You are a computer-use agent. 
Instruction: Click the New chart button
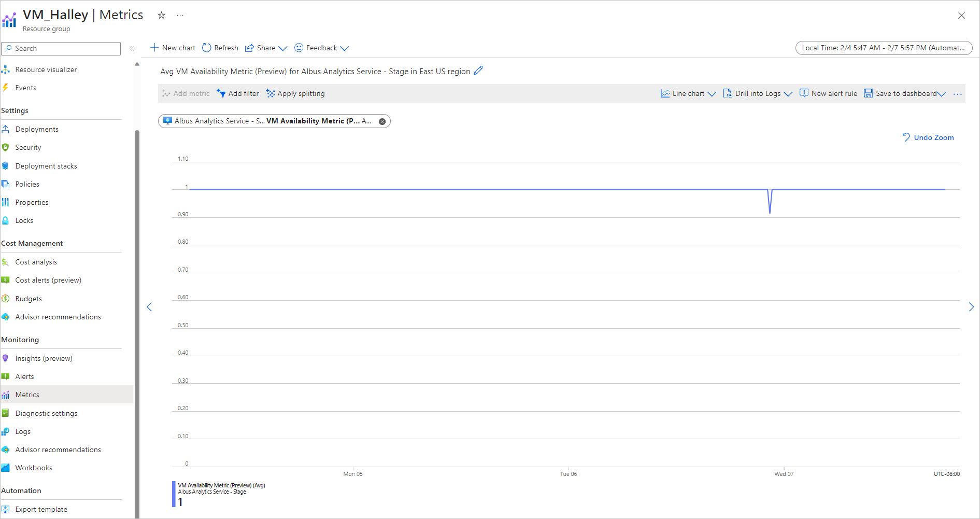coord(173,48)
